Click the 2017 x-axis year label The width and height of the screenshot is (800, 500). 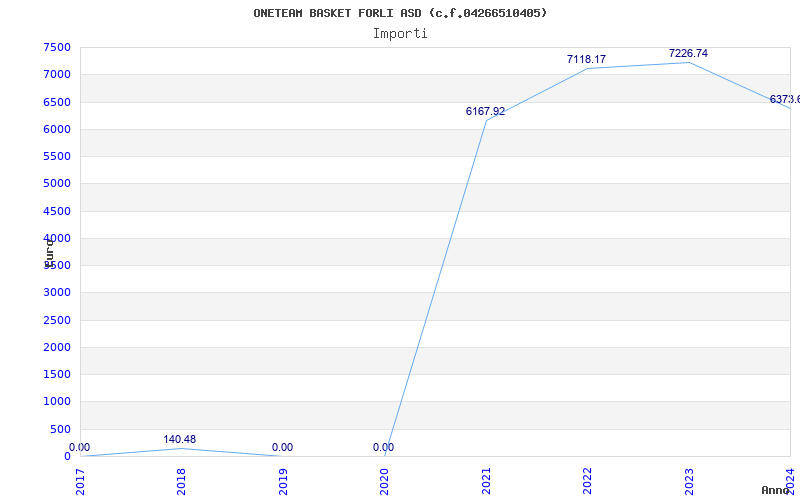pos(80,482)
